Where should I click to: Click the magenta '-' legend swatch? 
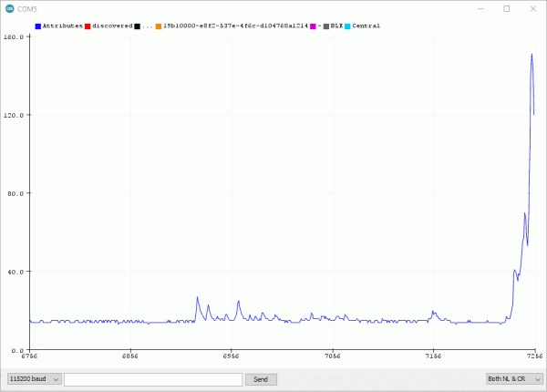coord(313,26)
